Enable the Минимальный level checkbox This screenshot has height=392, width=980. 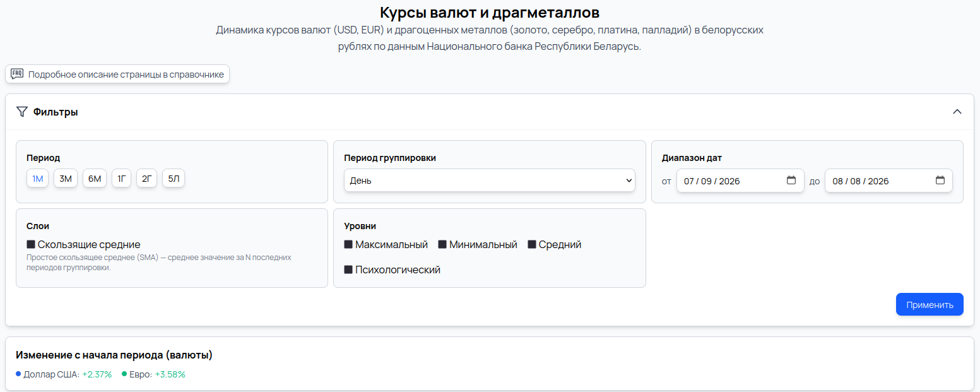442,244
